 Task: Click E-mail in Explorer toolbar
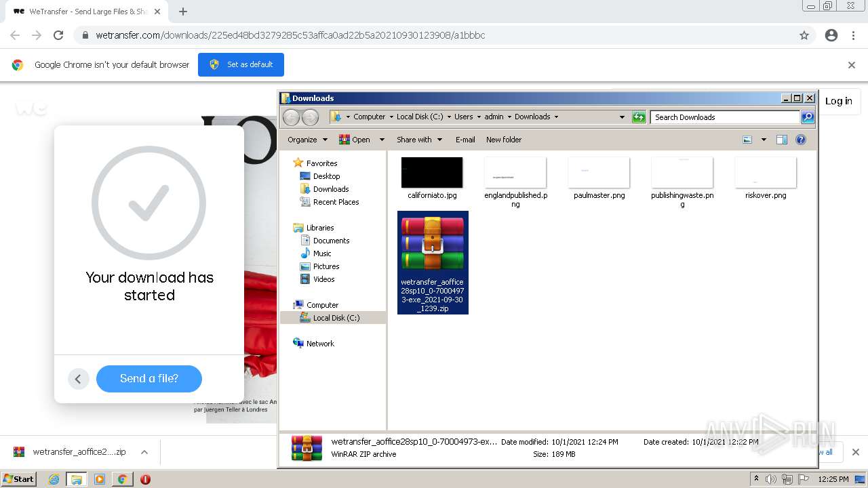point(465,140)
